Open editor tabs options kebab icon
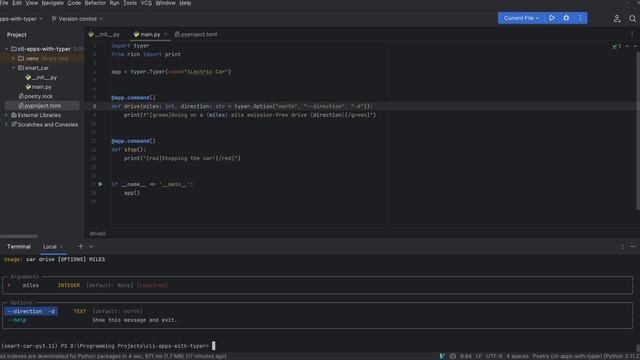This screenshot has height=360, width=640. click(x=632, y=34)
